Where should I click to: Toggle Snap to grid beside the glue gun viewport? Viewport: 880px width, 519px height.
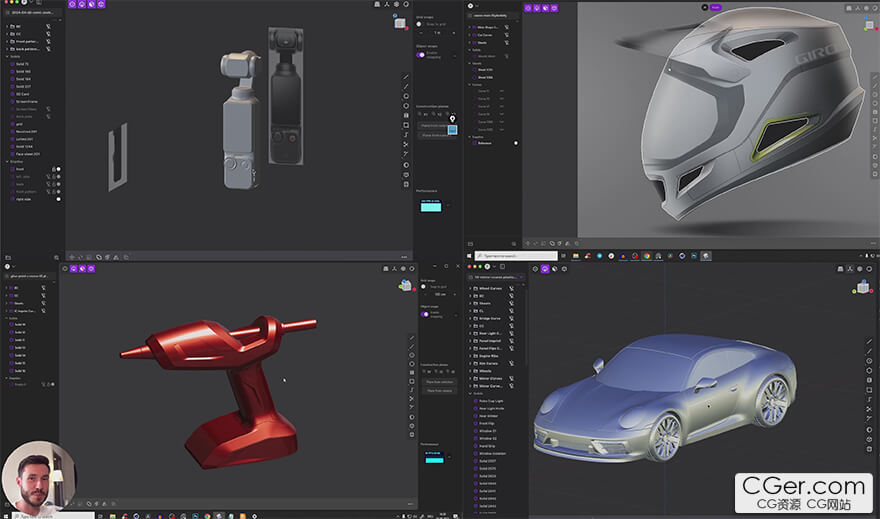(423, 287)
